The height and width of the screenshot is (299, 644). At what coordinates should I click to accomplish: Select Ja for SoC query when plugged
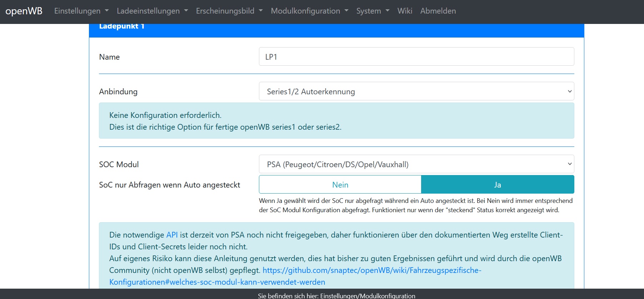click(497, 185)
